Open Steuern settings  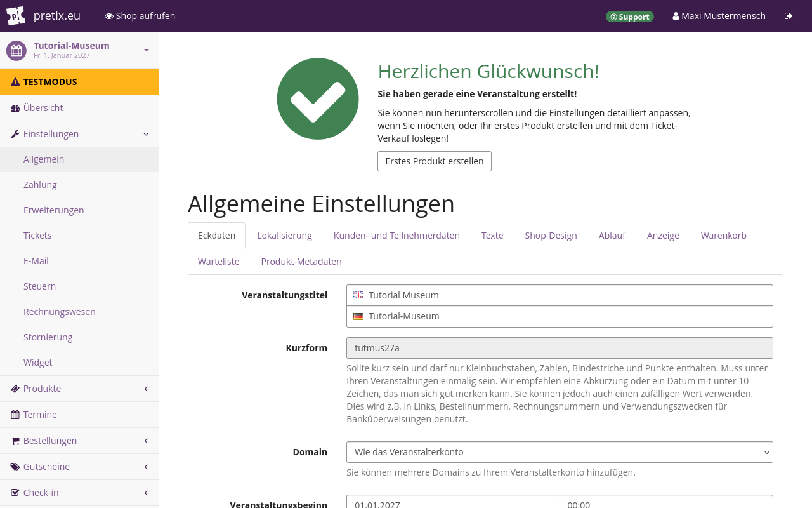click(79, 286)
